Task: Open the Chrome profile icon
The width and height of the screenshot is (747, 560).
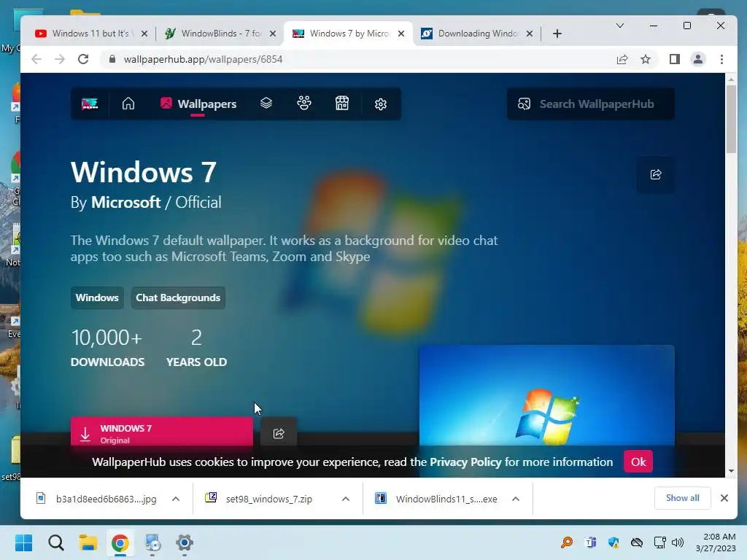Action: [698, 59]
